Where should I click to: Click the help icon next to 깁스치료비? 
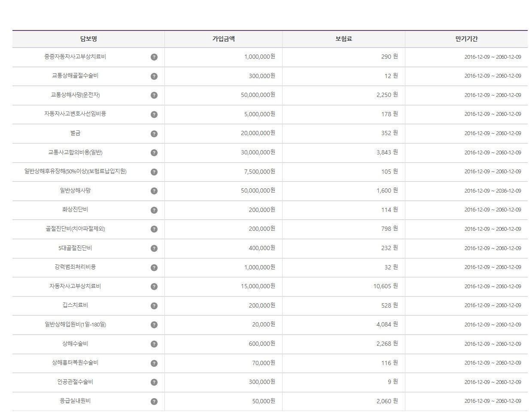[x=154, y=306]
